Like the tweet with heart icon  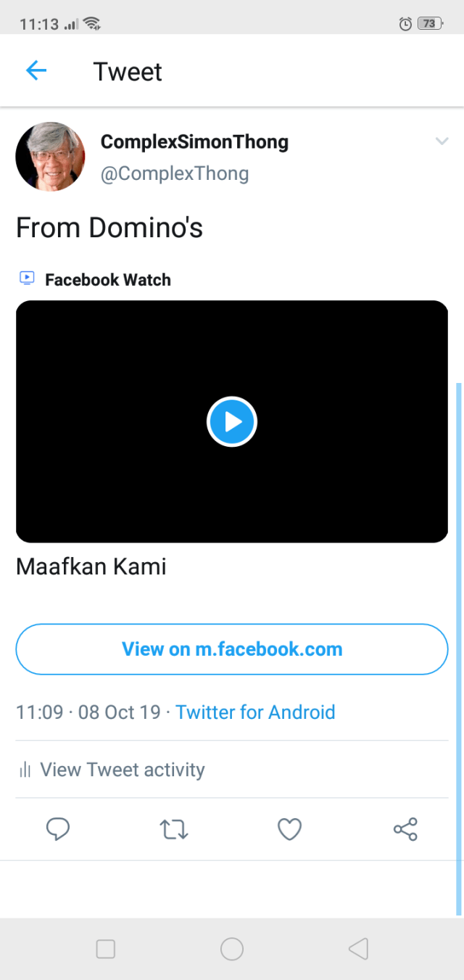[x=289, y=829]
